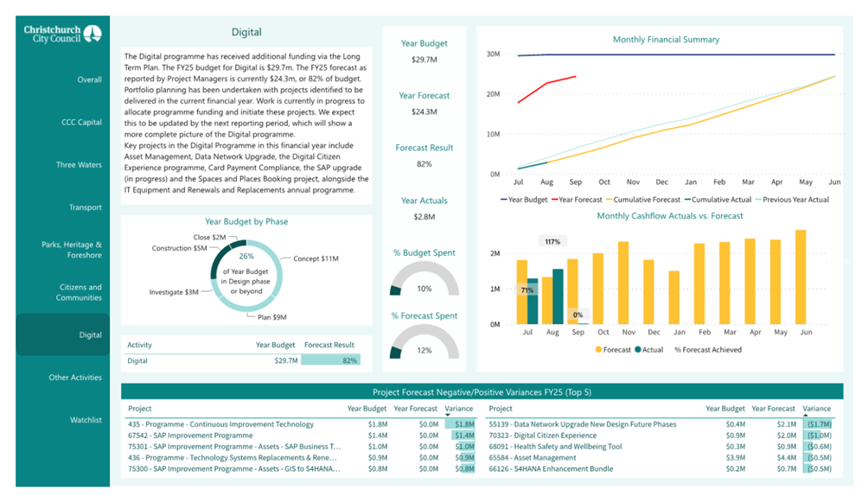
Task: Select the 65584 Asset Management row
Action: point(661,457)
